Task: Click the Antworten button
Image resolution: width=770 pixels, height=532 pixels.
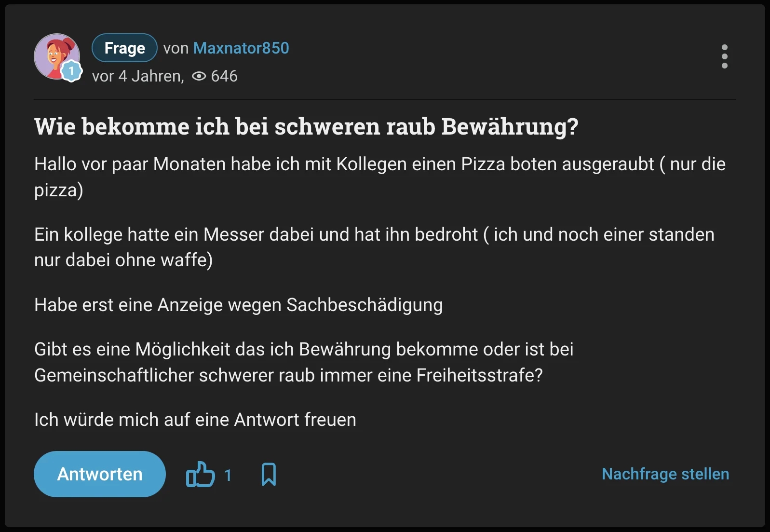Action: point(100,474)
